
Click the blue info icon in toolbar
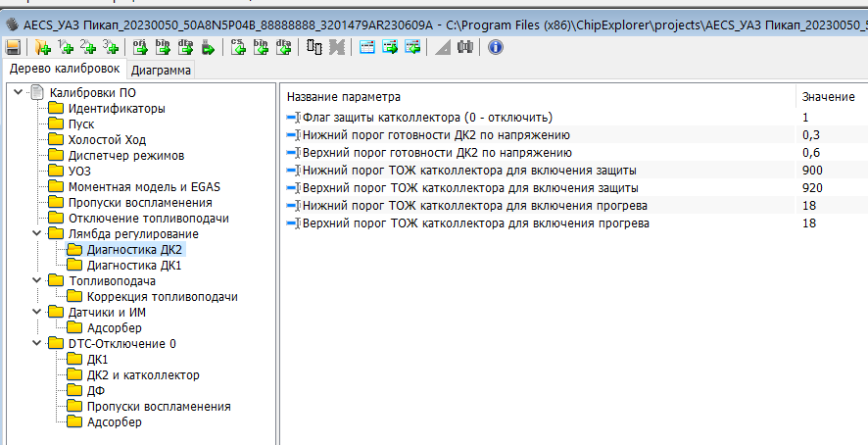(x=496, y=46)
